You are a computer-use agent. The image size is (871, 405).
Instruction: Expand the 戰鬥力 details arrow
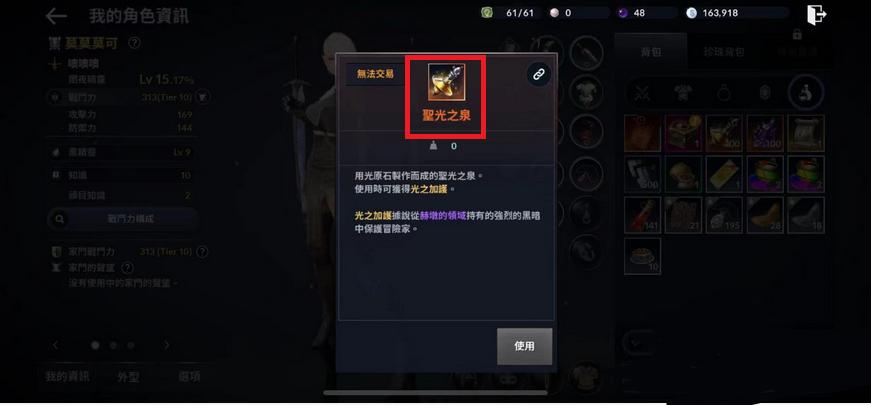click(203, 97)
